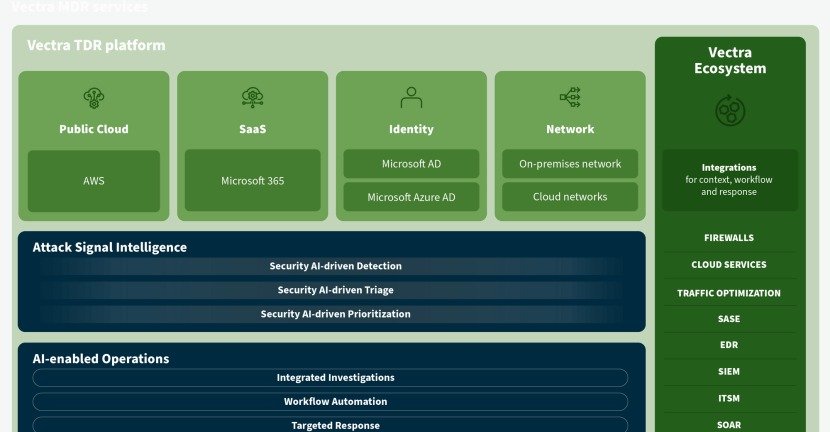Click the CLOUD SERVICES ecosystem entry
The height and width of the screenshot is (432, 830).
[x=729, y=265]
